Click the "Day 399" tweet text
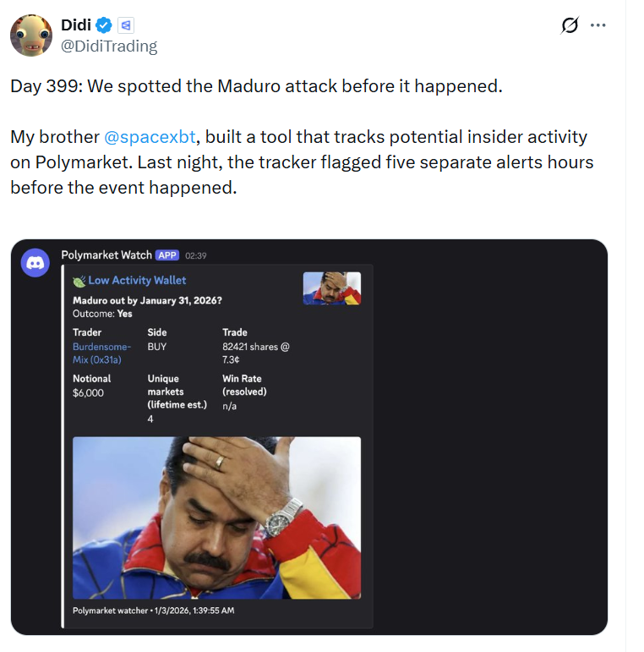Viewport: 644px width, 652px height. [x=256, y=87]
